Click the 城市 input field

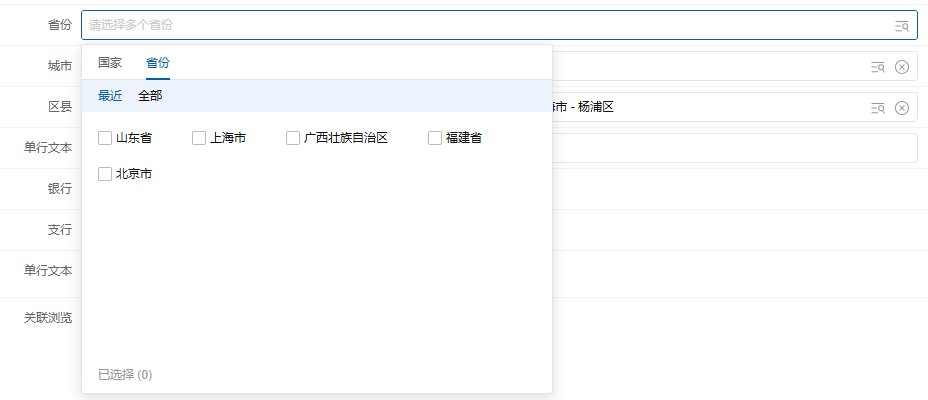pyautogui.click(x=734, y=66)
